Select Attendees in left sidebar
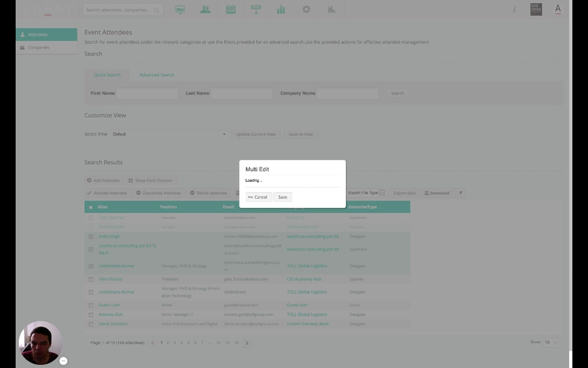Screen dimensions: 588x368 [x=46, y=34]
